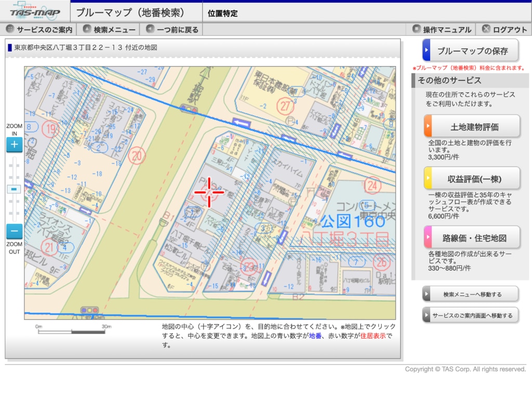Open 検索メニュー in the navigation bar
The width and height of the screenshot is (532, 404).
coord(109,30)
